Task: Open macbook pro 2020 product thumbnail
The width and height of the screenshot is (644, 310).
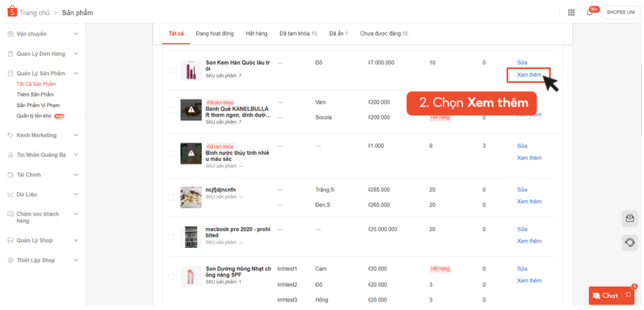Action: 191,236
